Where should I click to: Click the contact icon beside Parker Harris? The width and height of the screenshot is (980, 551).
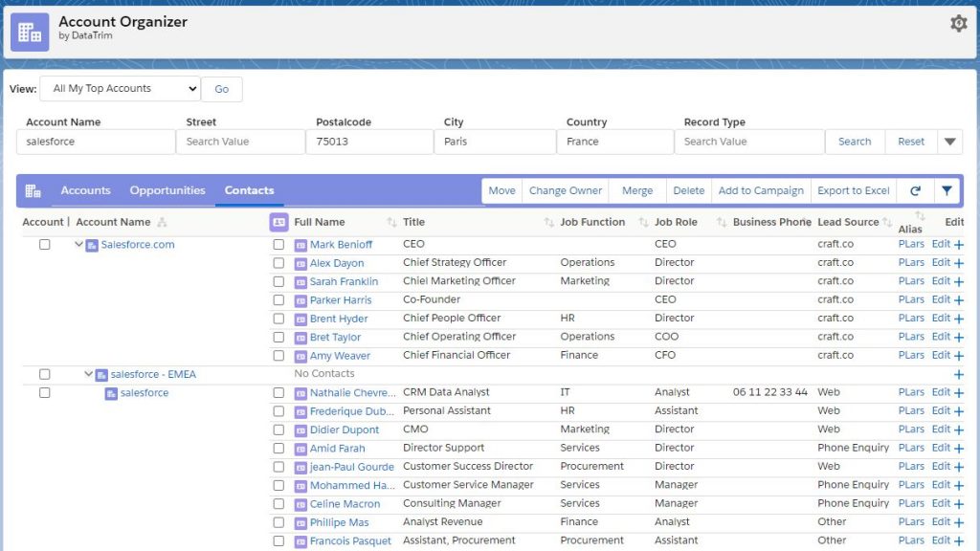click(x=301, y=300)
